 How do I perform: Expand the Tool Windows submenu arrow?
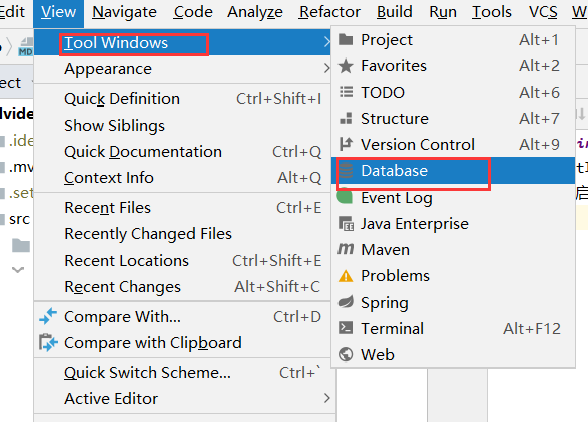327,42
